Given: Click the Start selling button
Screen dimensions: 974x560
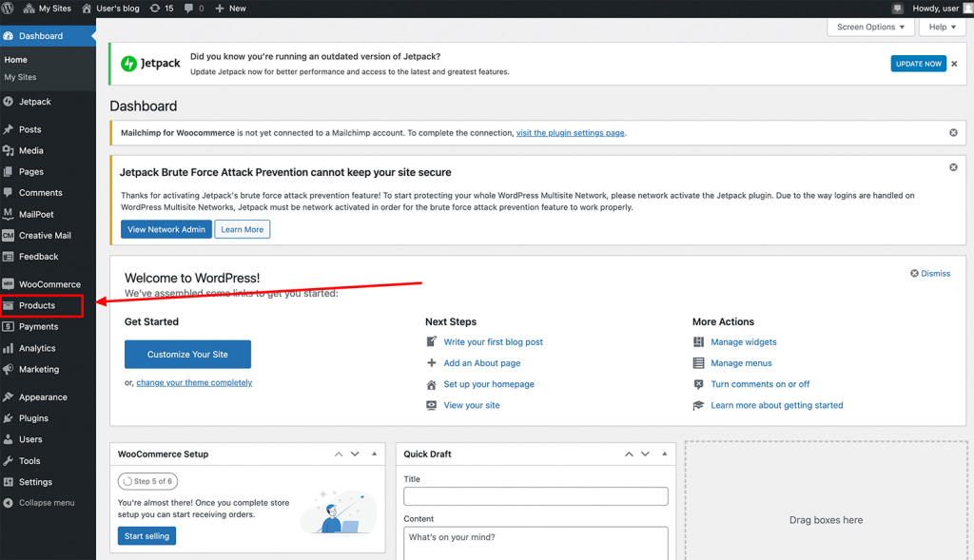Looking at the screenshot, I should tap(146, 536).
